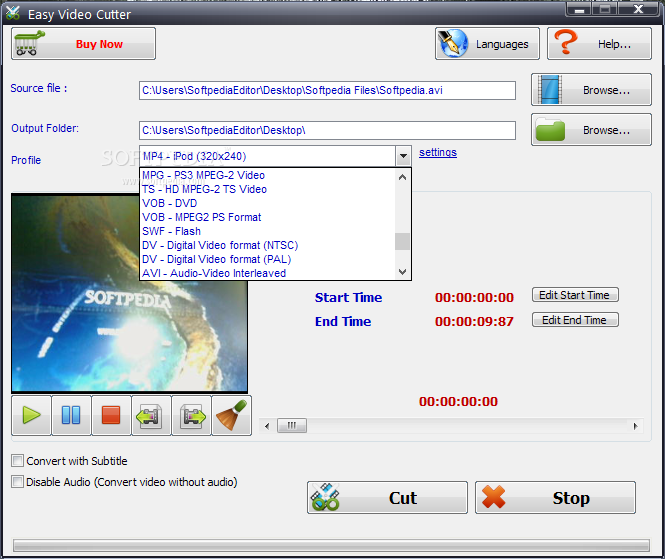Browse for the source video file
Image resolution: width=665 pixels, height=559 pixels.
click(591, 89)
